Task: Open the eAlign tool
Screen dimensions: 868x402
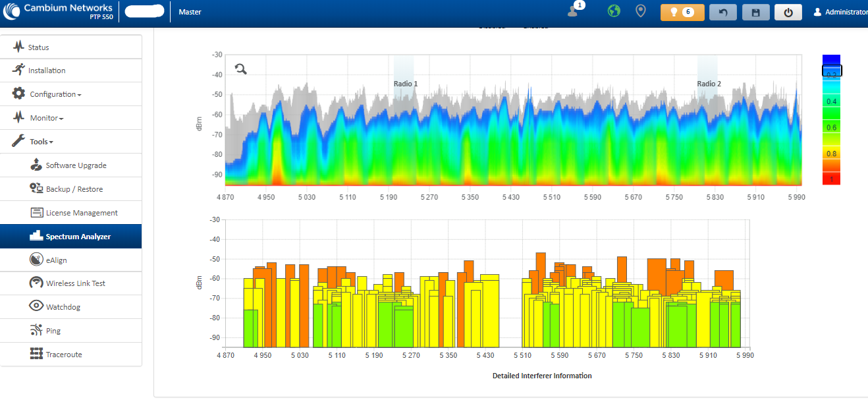Action: pos(56,260)
